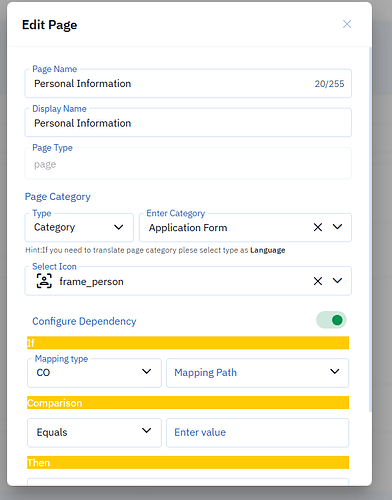Click the Application Form text value
The width and height of the screenshot is (392, 500).
[x=188, y=228]
